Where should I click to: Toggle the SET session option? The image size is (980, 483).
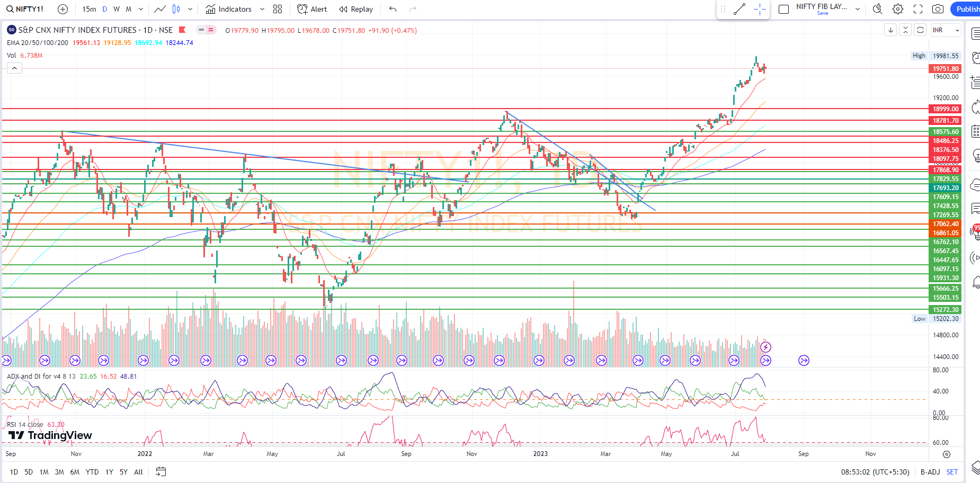(952, 472)
